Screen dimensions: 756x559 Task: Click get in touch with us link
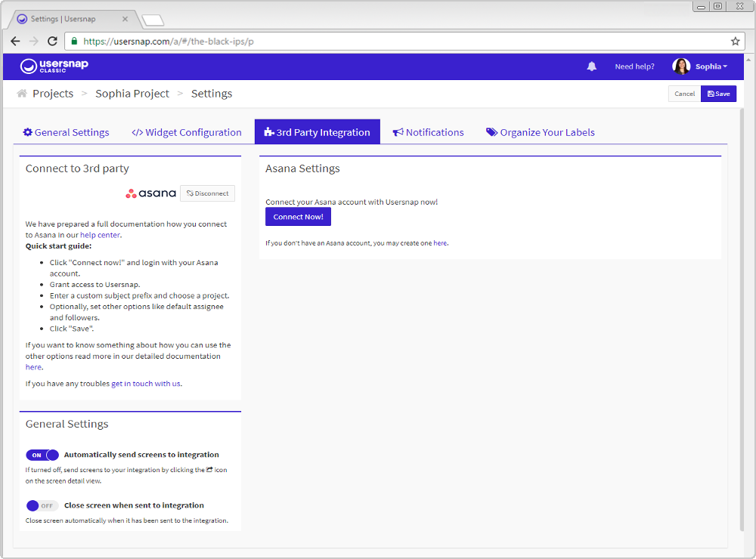(x=146, y=384)
